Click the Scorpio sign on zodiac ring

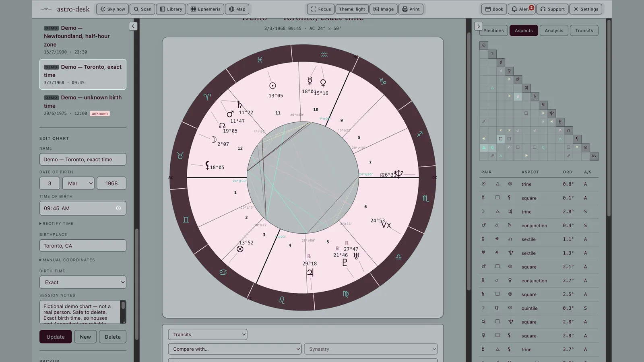click(x=425, y=198)
